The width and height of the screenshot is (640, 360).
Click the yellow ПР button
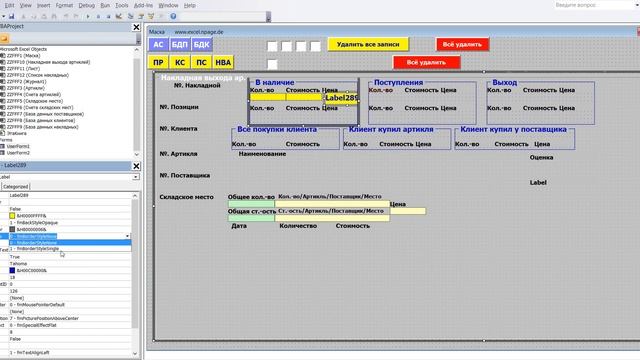pos(158,62)
